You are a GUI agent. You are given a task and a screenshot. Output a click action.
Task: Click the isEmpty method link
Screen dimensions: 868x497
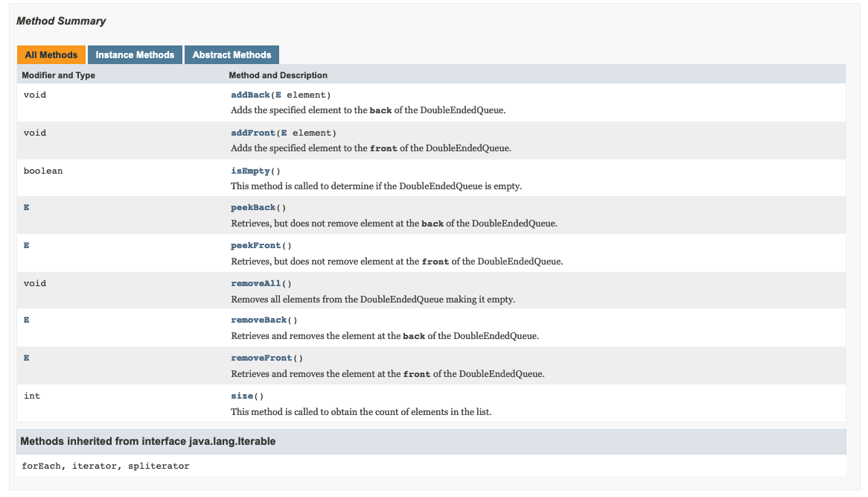pos(248,170)
